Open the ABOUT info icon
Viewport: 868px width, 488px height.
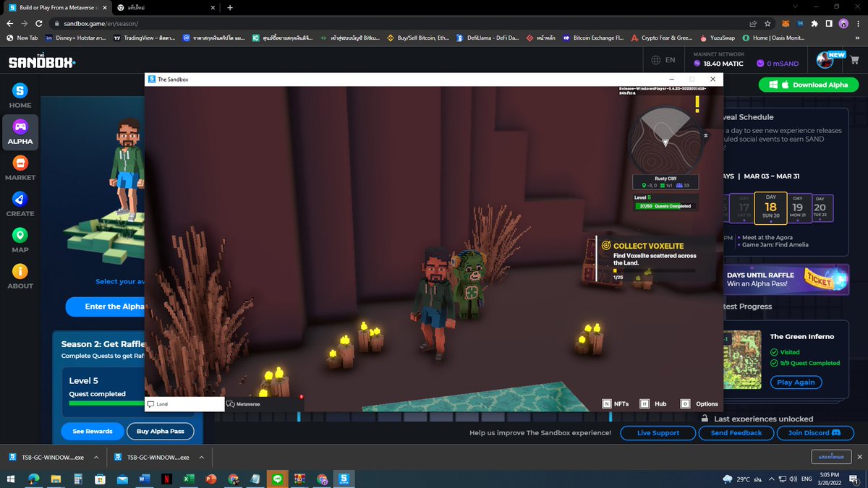pyautogui.click(x=20, y=271)
